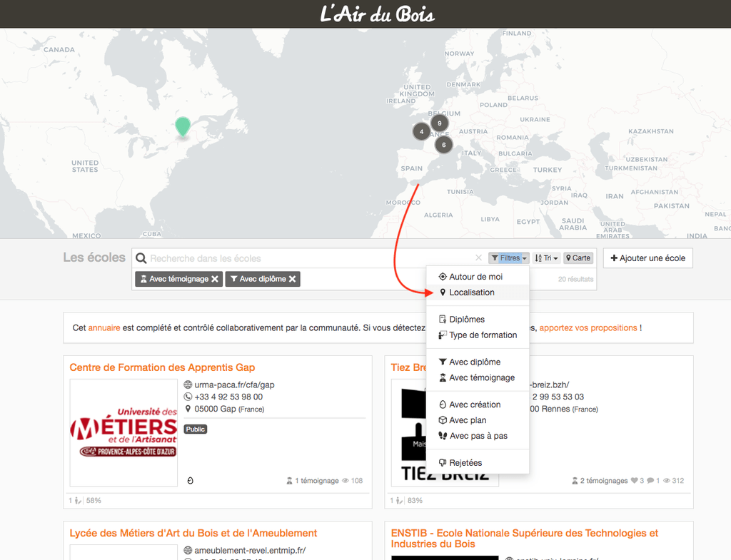Pick the Avec plan filter
Viewport: 731px width, 560px height.
point(478,420)
